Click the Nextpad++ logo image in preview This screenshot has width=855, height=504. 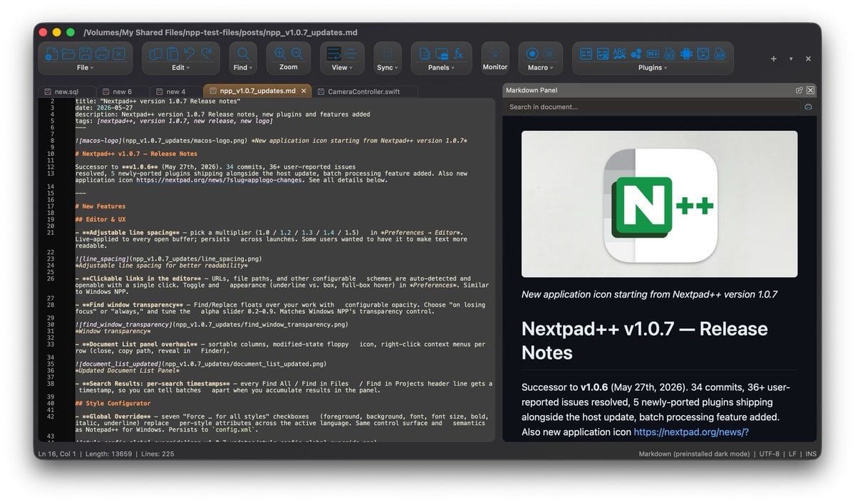[659, 204]
